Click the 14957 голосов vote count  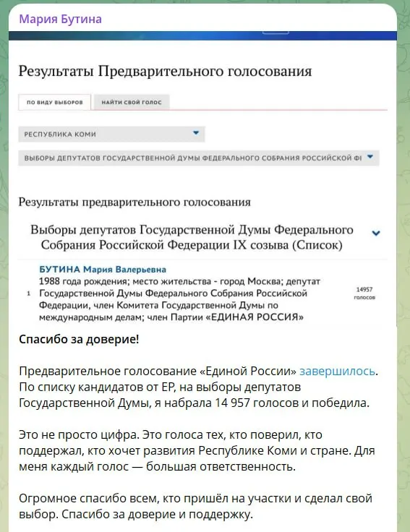364,293
